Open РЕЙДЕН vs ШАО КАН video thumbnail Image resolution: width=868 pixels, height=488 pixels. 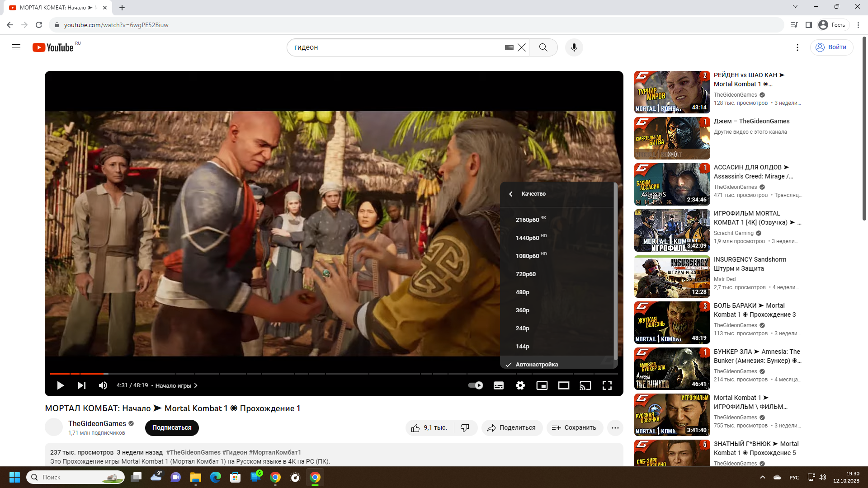(x=672, y=92)
